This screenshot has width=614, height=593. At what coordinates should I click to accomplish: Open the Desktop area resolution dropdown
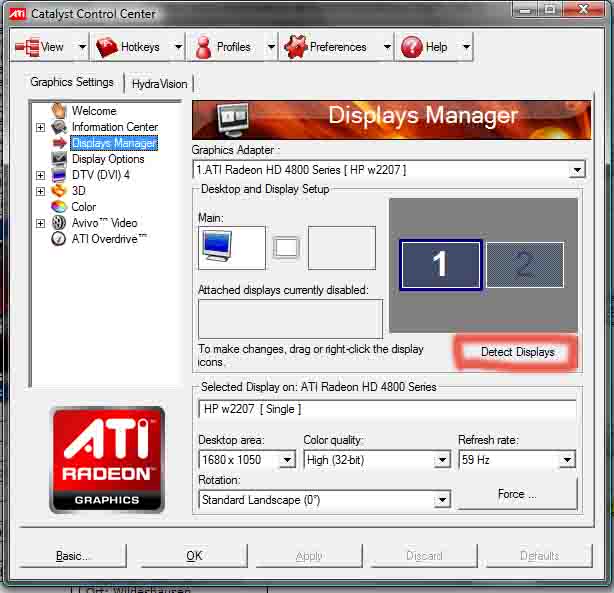click(287, 459)
